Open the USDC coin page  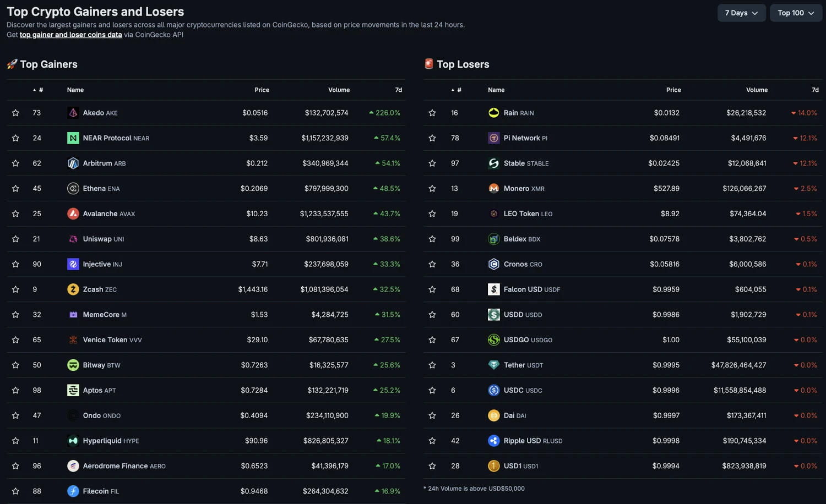[x=523, y=390]
